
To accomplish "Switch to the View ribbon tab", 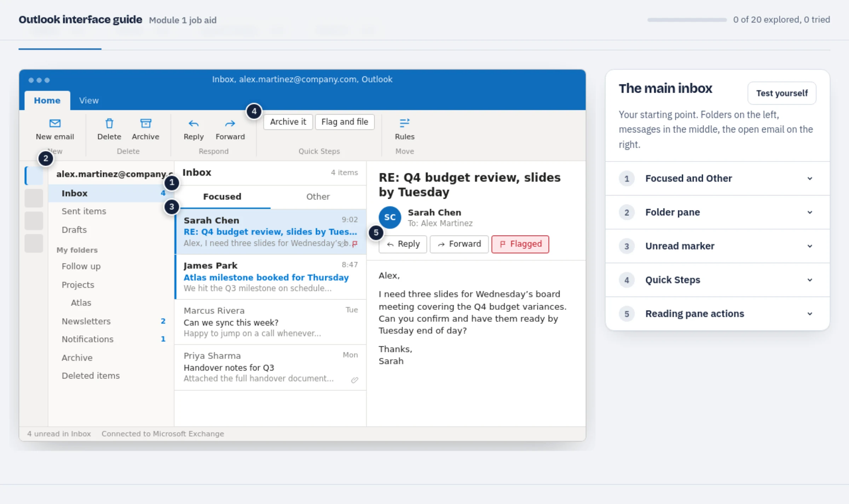I will coord(89,100).
